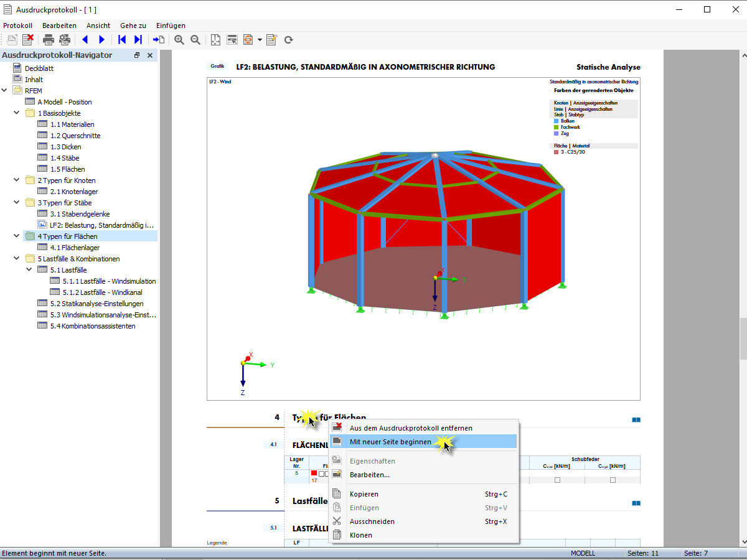747x560 pixels.
Task: Choose 'Aus dem Ausdruckprotokoll entfernen' in context menu
Action: (423, 428)
